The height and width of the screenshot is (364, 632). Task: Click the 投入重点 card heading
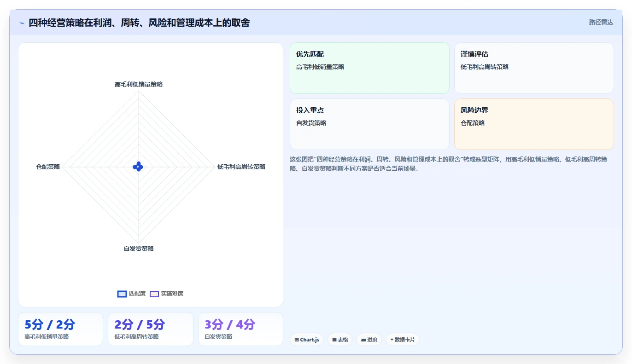click(x=310, y=110)
